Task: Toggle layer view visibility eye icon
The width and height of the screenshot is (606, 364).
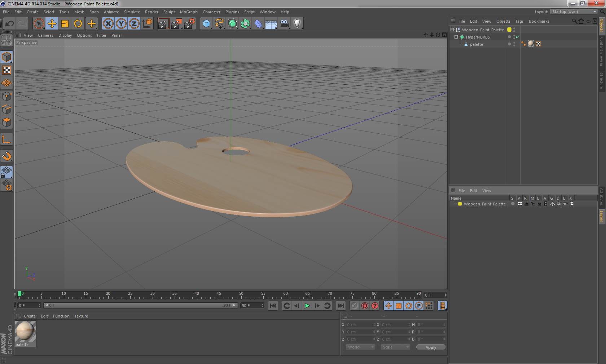Action: point(520,204)
